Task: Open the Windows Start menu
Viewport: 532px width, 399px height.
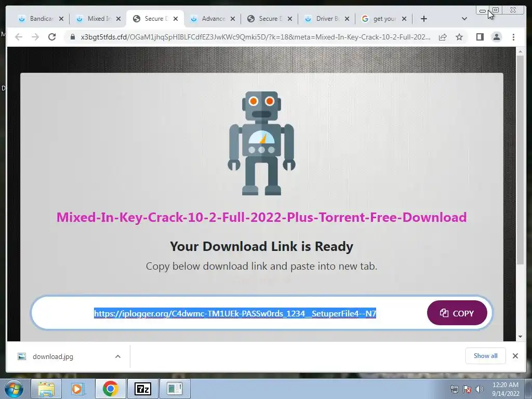Action: tap(14, 389)
